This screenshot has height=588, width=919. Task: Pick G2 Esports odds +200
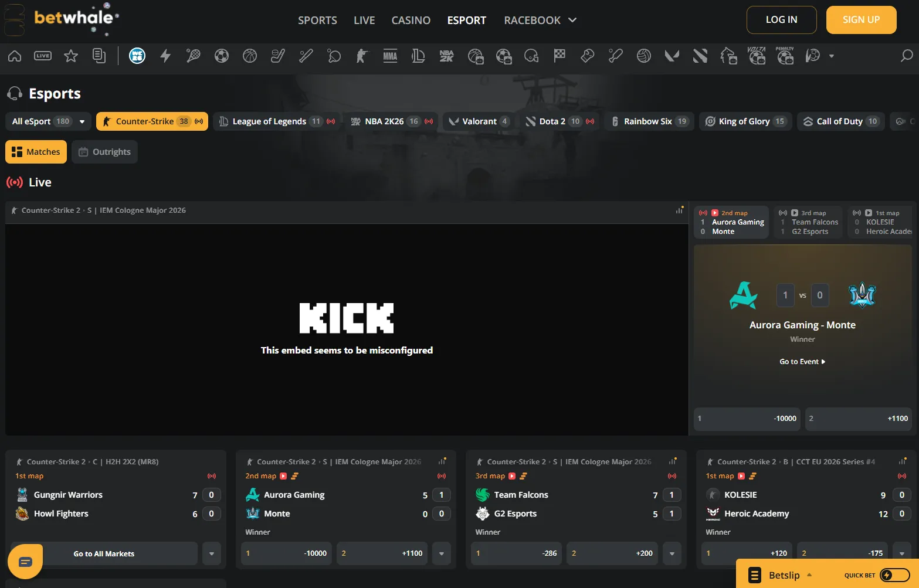[612, 553]
